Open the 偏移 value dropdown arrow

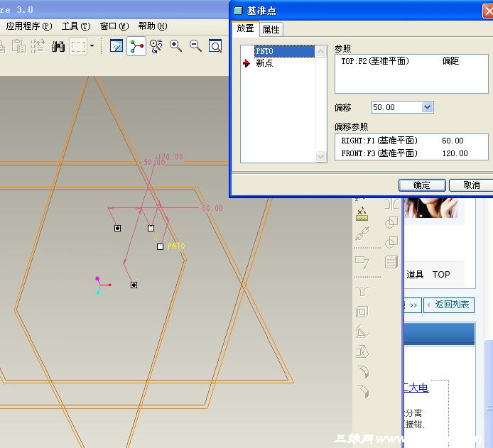click(x=427, y=107)
